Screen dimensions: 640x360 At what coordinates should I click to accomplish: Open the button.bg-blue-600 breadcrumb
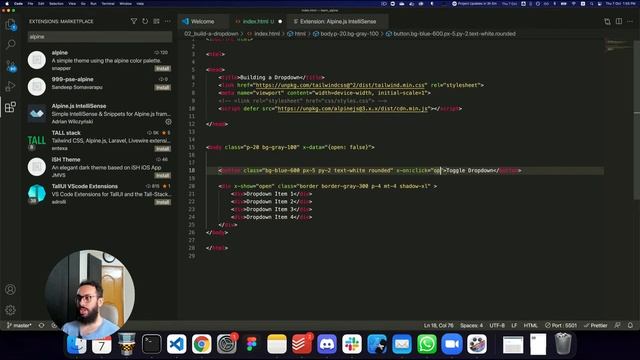451,34
